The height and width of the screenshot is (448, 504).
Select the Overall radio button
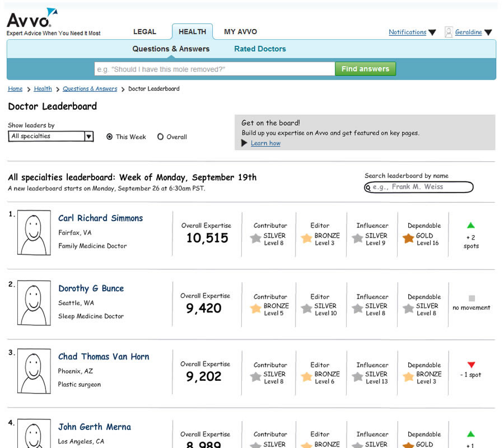pos(160,137)
